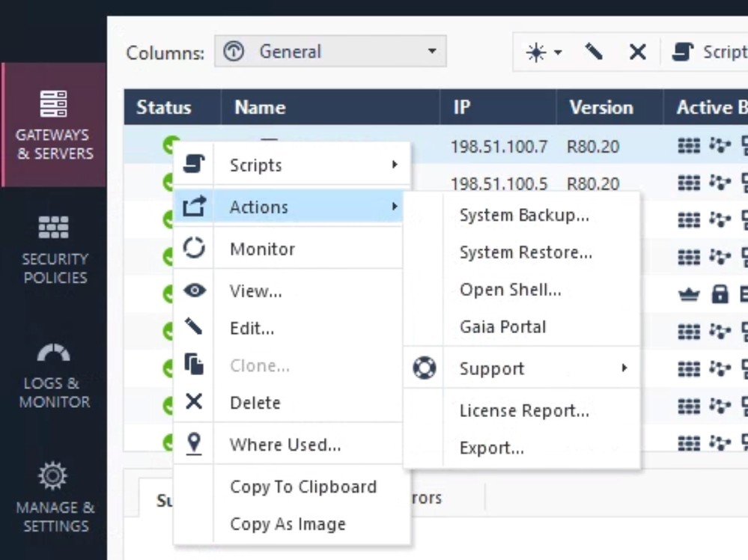Click the Monitor refresh-circle icon in menu
Image resolution: width=748 pixels, height=560 pixels.
tap(194, 248)
